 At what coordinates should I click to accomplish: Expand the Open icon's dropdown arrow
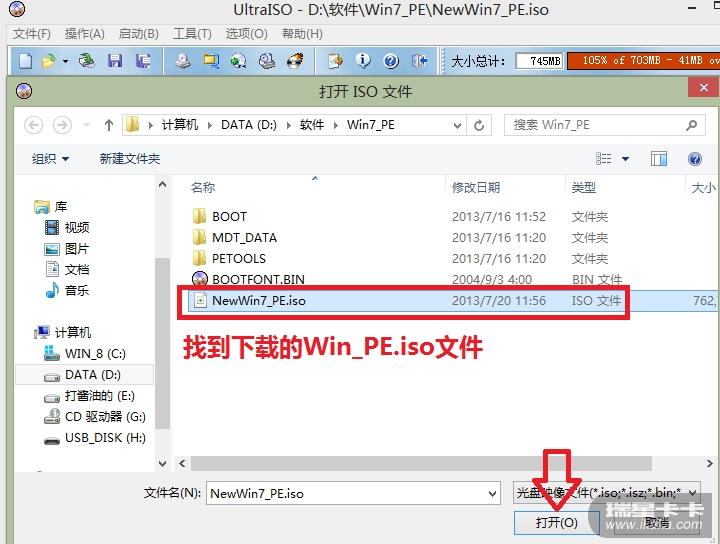point(65,61)
